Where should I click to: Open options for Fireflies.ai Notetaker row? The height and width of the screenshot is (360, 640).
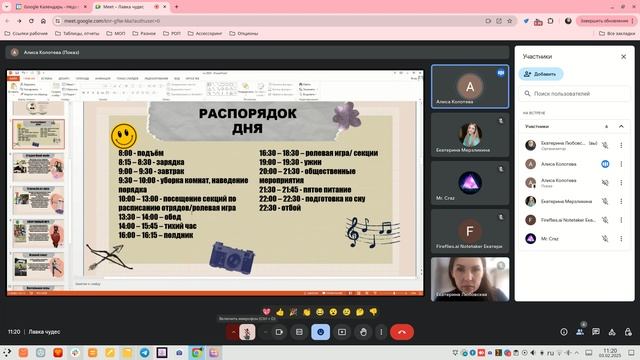coord(621,220)
